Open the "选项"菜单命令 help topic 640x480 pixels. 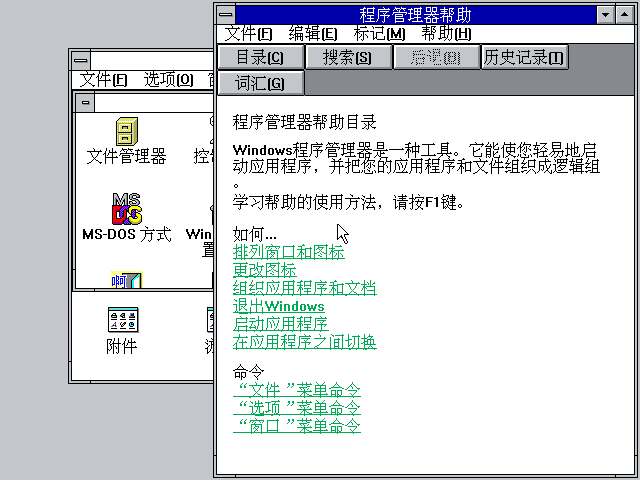click(x=297, y=409)
